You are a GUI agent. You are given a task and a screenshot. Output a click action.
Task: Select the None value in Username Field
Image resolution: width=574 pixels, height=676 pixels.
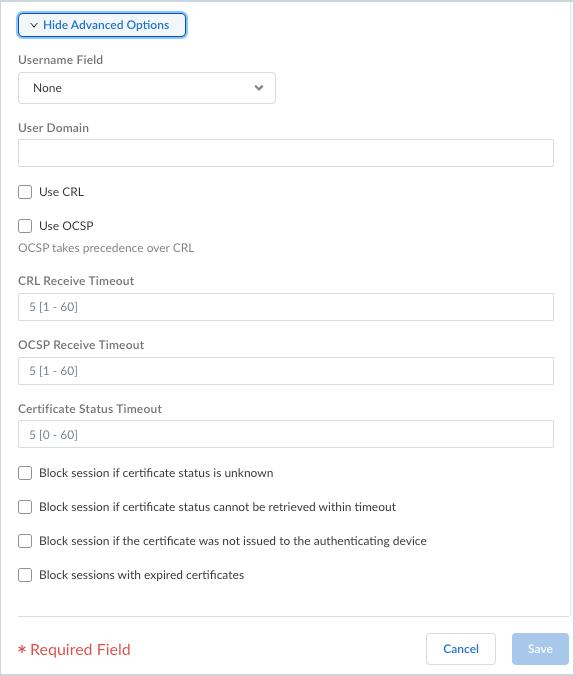tap(47, 88)
